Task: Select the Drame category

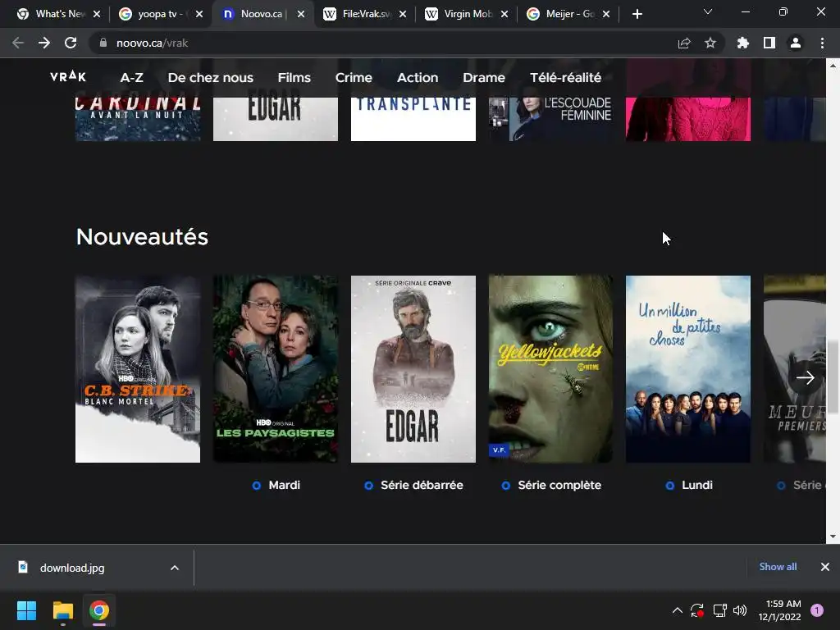Action: tap(484, 78)
